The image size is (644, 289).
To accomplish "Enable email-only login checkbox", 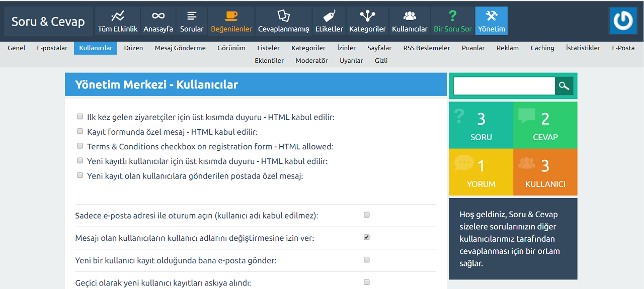I will [367, 215].
